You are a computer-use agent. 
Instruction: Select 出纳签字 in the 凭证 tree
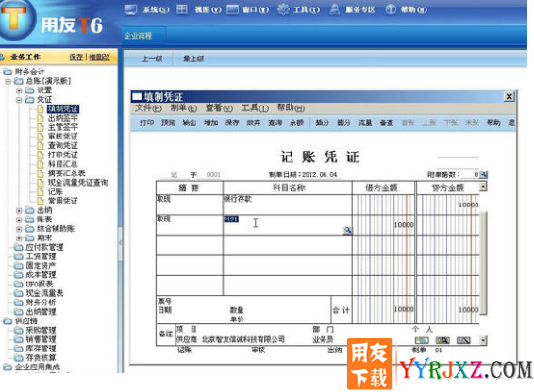tap(62, 118)
